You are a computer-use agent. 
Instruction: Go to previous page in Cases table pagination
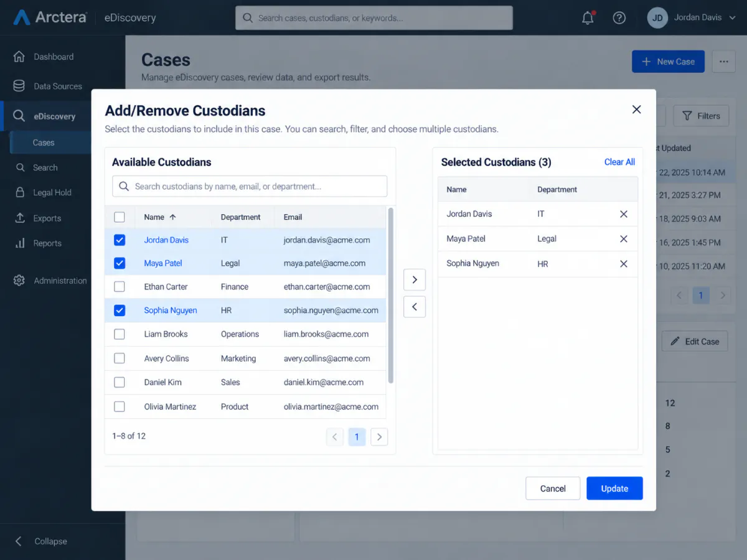pyautogui.click(x=680, y=295)
